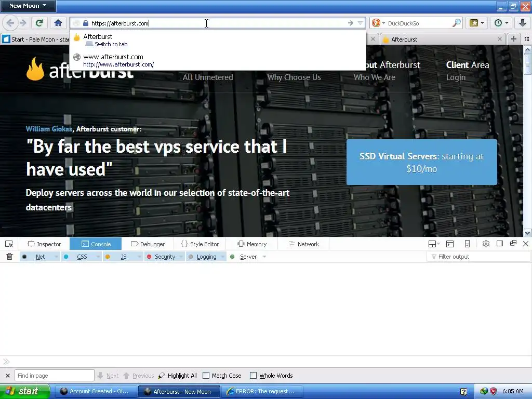The image size is (532, 399).
Task: Switch to the Style Editor tab
Action: click(199, 244)
